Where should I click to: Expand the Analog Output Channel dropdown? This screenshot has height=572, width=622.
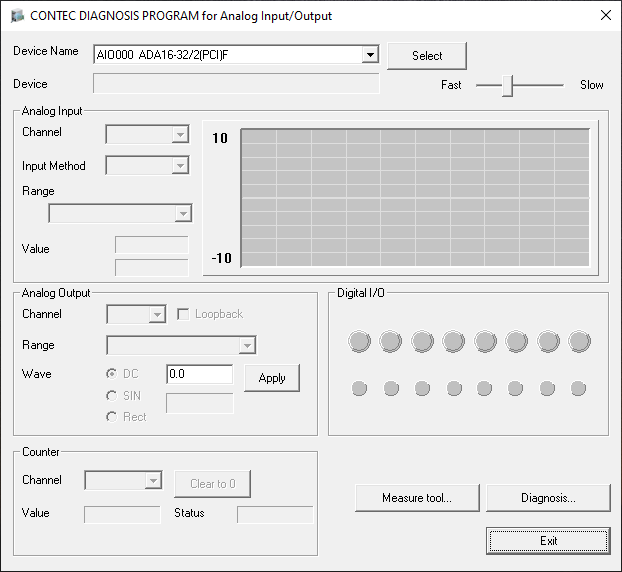(x=157, y=315)
